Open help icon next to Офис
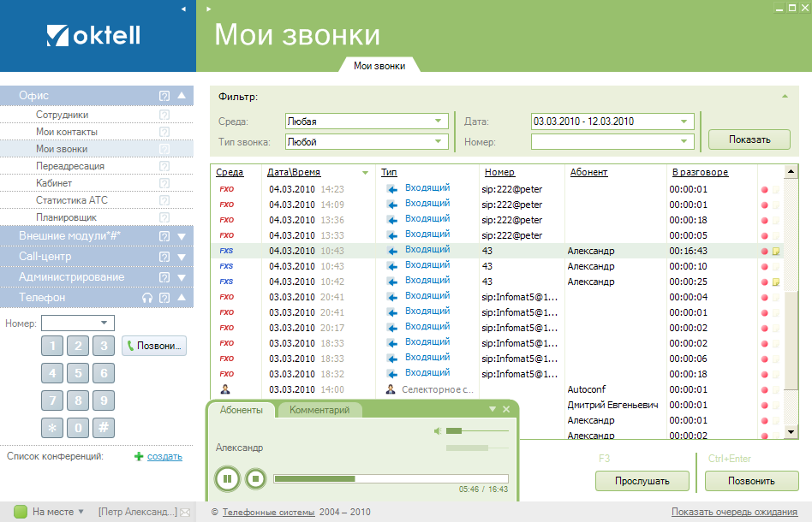The height and width of the screenshot is (522, 812). [164, 96]
